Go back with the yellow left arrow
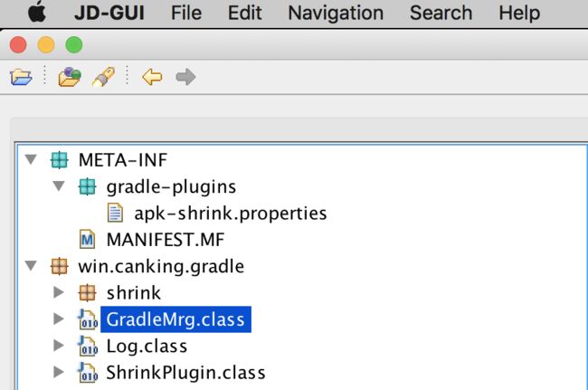The height and width of the screenshot is (390, 588). click(152, 77)
